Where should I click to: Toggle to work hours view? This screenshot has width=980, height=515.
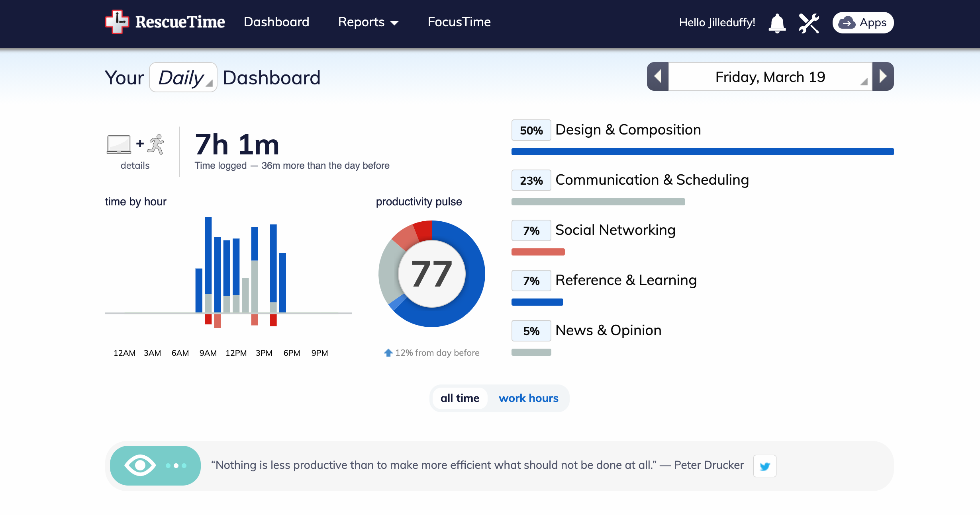coord(528,398)
